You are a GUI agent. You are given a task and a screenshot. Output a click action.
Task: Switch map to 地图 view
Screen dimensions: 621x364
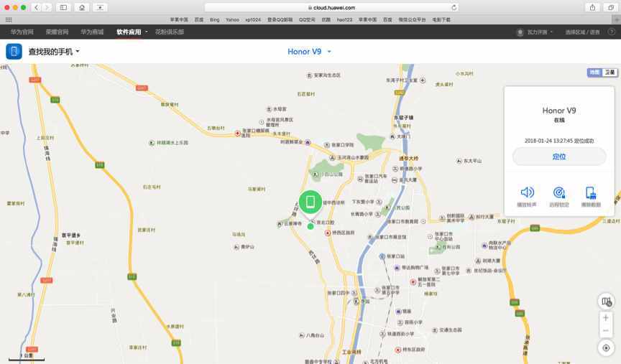point(594,72)
